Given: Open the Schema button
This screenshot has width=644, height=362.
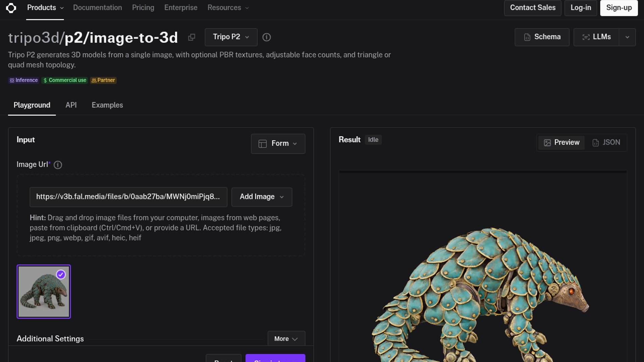Looking at the screenshot, I should 542,37.
